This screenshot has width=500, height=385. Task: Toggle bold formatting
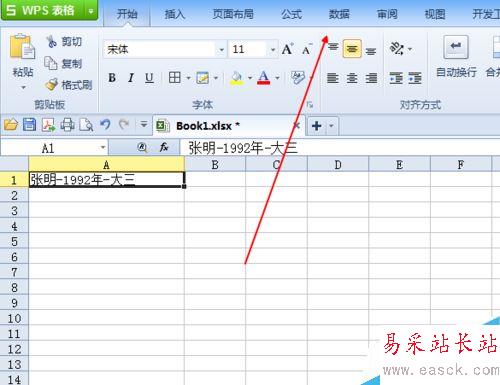tap(112, 78)
